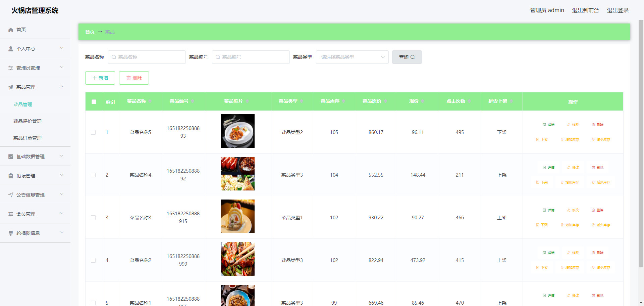Open the photo thumbnail of 菜品名称5
Viewport: 644px width, 306px height.
238,131
